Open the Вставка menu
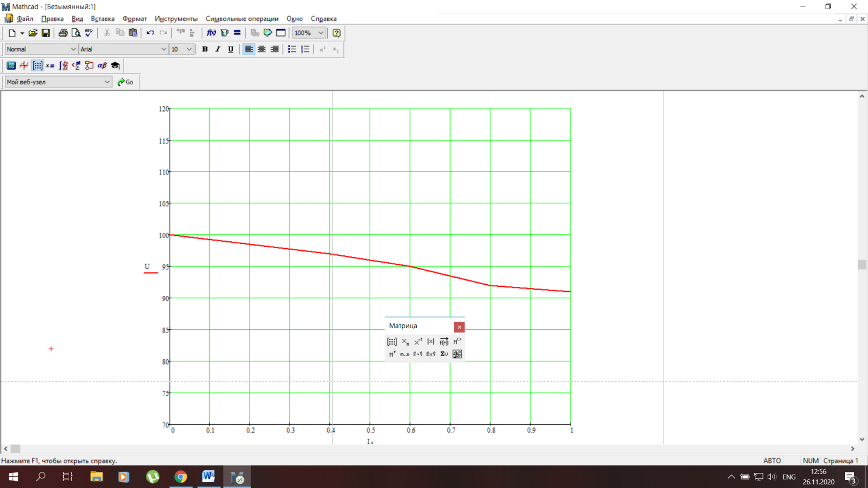The height and width of the screenshot is (488, 868). (x=102, y=19)
